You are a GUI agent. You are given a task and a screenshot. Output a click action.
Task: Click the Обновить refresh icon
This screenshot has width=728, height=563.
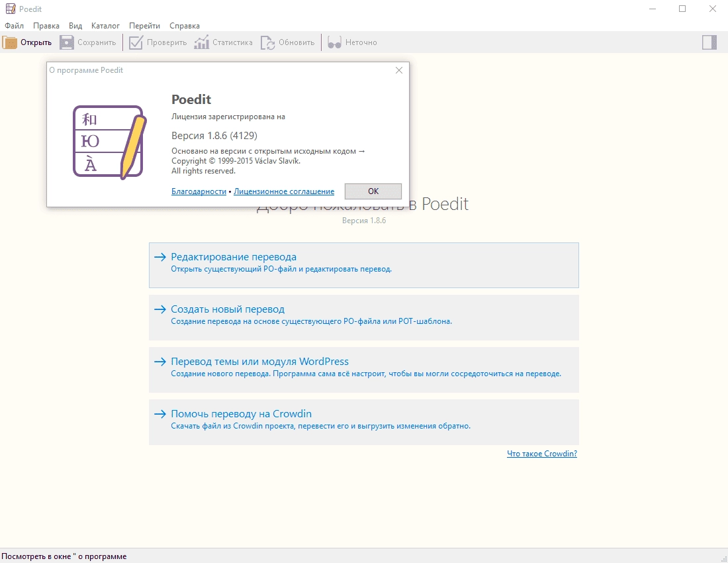tap(268, 42)
